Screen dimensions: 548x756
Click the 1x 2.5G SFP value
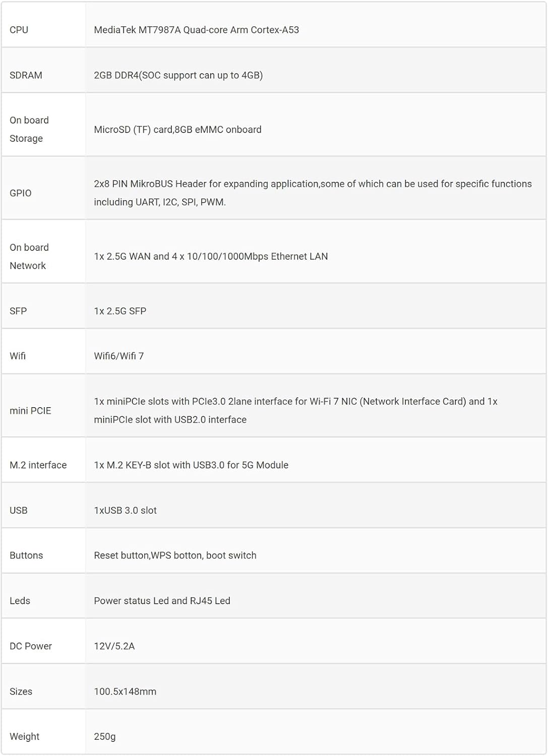[x=120, y=311]
